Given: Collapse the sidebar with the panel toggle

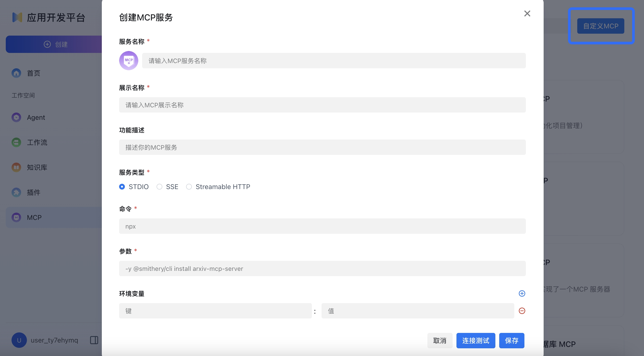Looking at the screenshot, I should 94,340.
